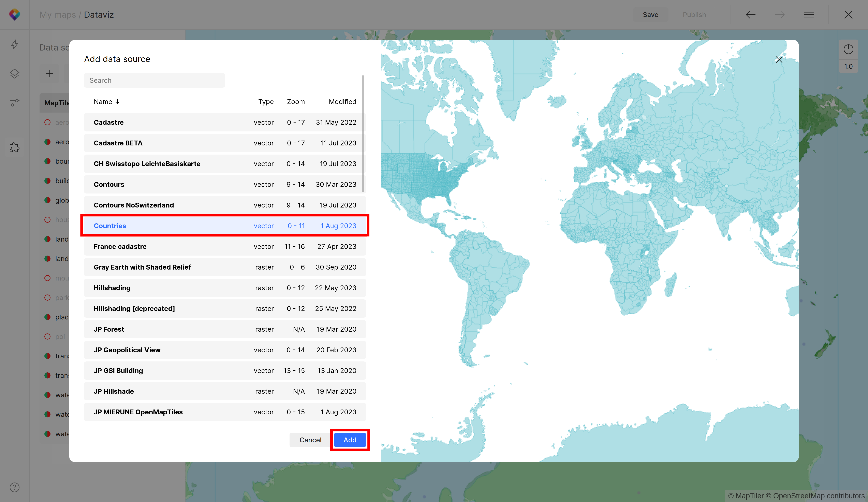This screenshot has width=868, height=502.
Task: Open the hamburger menu icon
Action: tap(809, 14)
